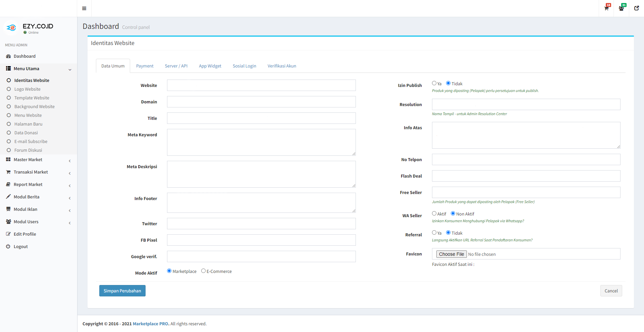This screenshot has height=332, width=644.
Task: Click the EZY.CO.ID logo avatar
Action: [11, 28]
